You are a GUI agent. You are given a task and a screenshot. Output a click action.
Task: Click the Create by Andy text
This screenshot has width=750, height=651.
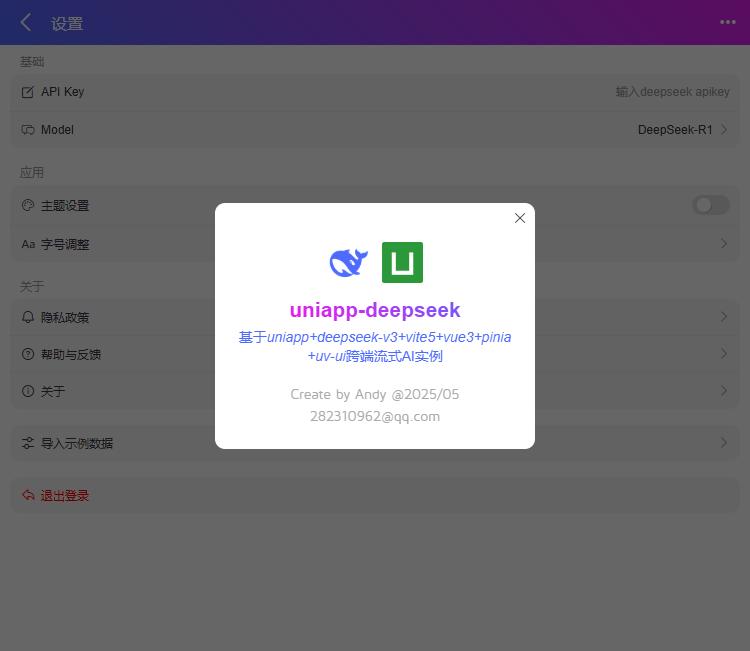[375, 394]
